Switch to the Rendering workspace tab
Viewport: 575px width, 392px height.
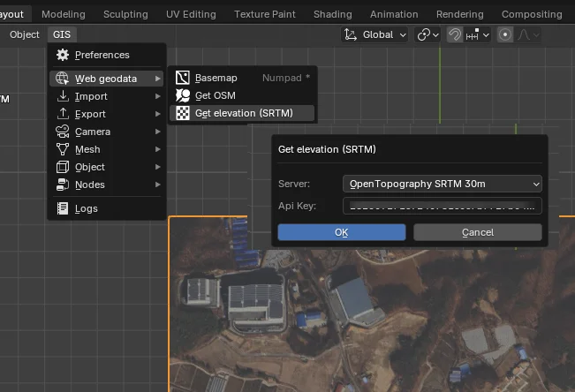[x=460, y=14]
